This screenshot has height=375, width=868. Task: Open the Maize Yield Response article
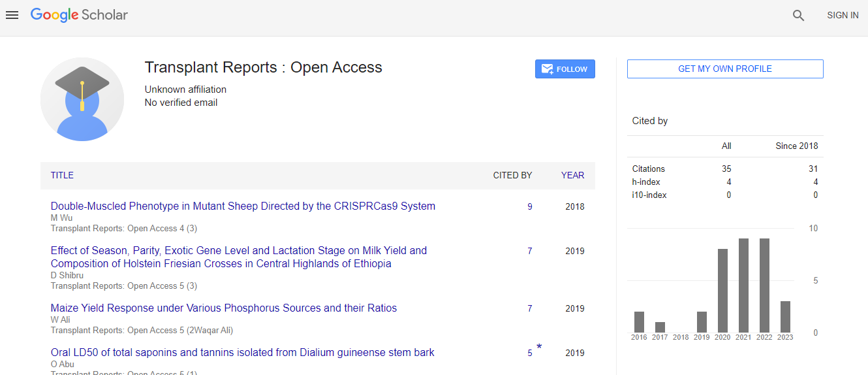224,308
